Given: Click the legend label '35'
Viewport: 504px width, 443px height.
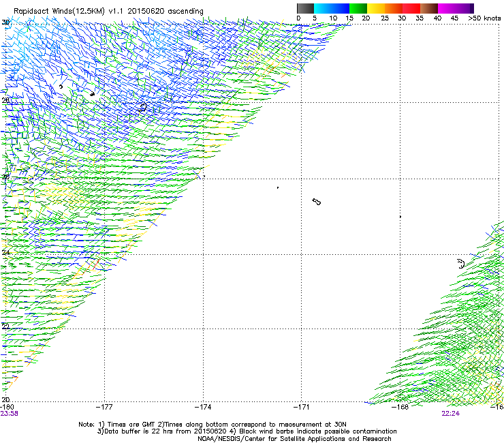Looking at the screenshot, I should point(420,18).
